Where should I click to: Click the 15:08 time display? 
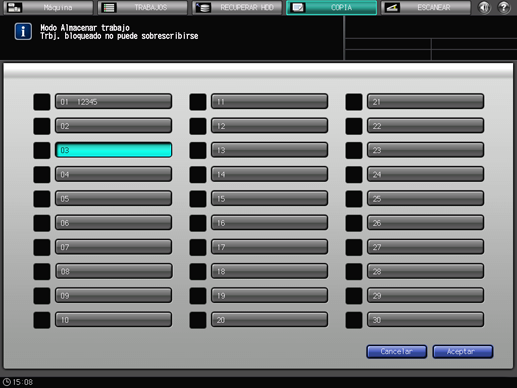click(23, 382)
